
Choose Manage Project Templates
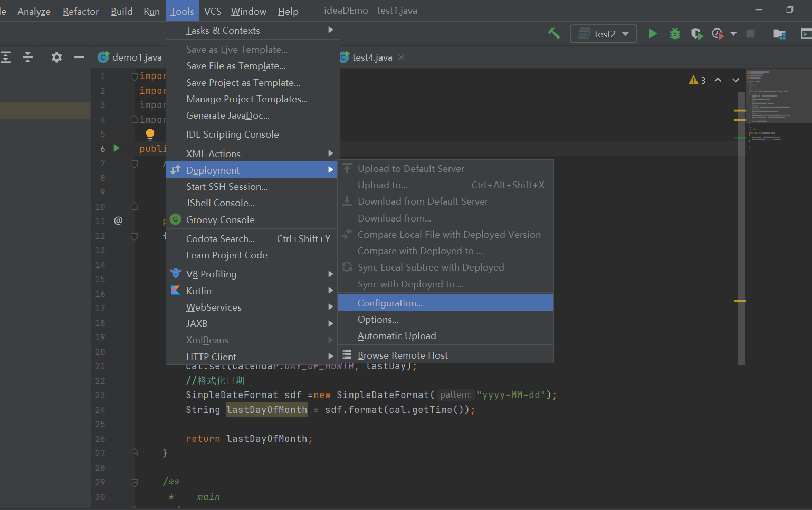coord(253,99)
